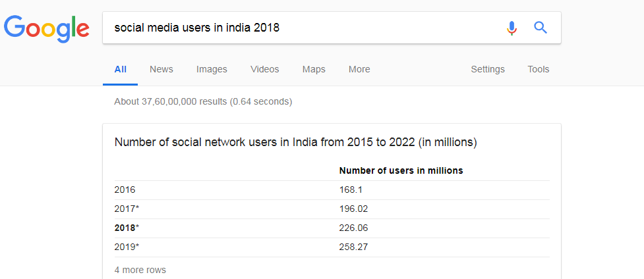Screen dimensions: 644x279
Task: Open the Settings dropdown
Action: pos(488,69)
